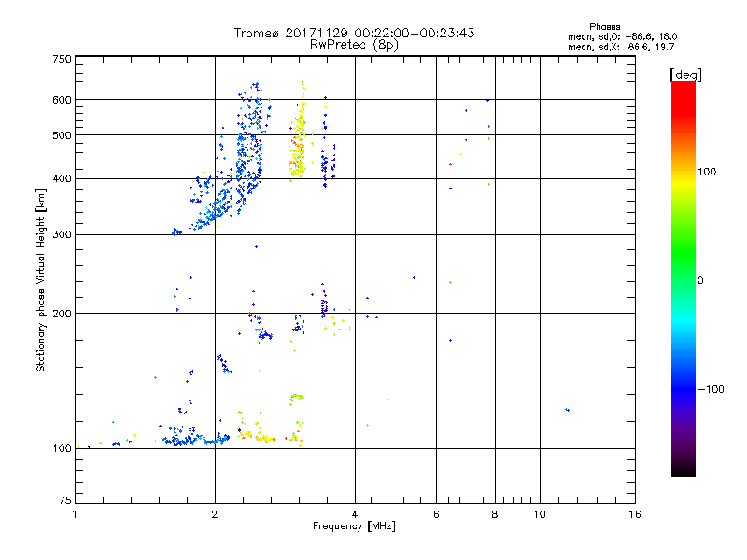
Task: Click the x-axis tick label '8'
Action: 495,514
